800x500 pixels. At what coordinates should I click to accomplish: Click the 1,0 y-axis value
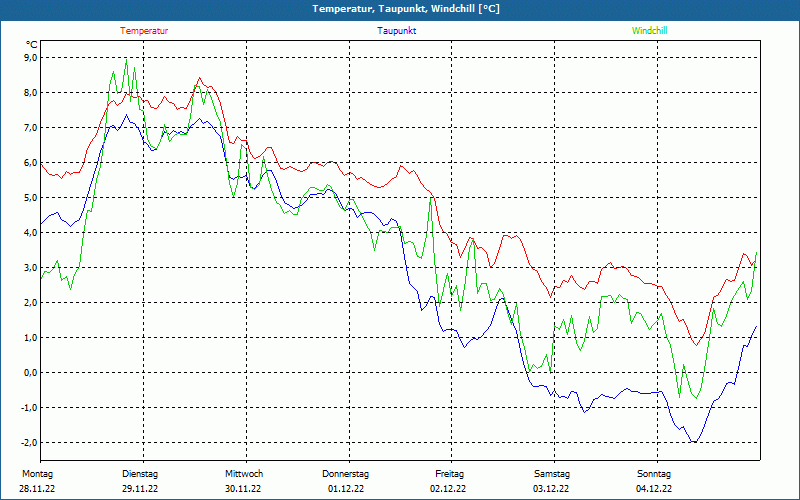coord(31,337)
